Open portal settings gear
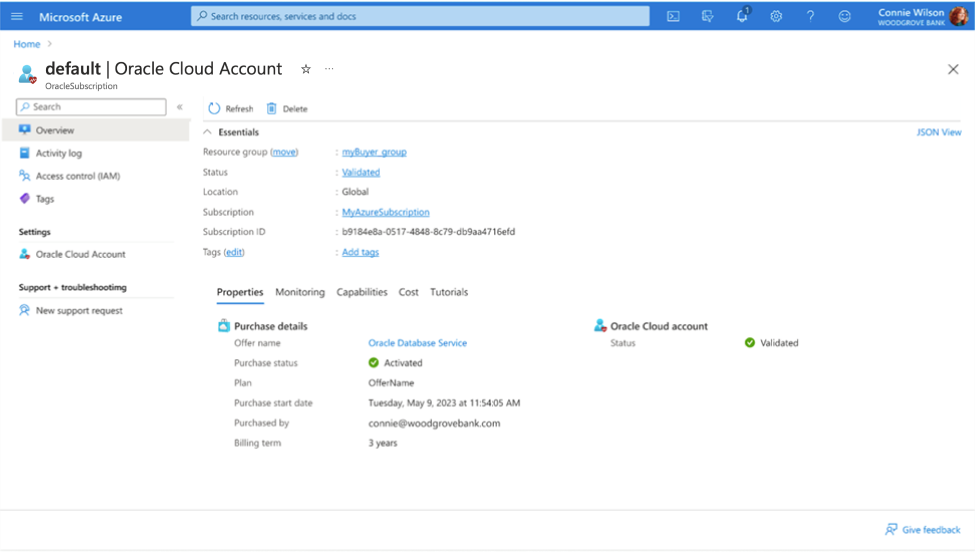This screenshot has width=975, height=552. (776, 17)
